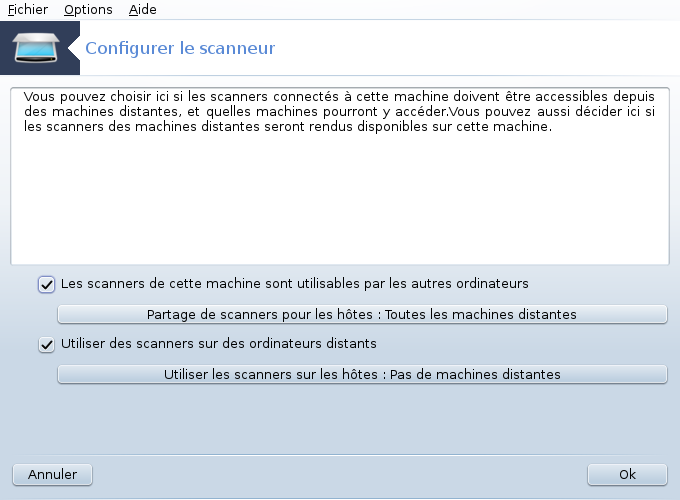The width and height of the screenshot is (680, 500).
Task: Open the Fichier menu
Action: point(28,10)
